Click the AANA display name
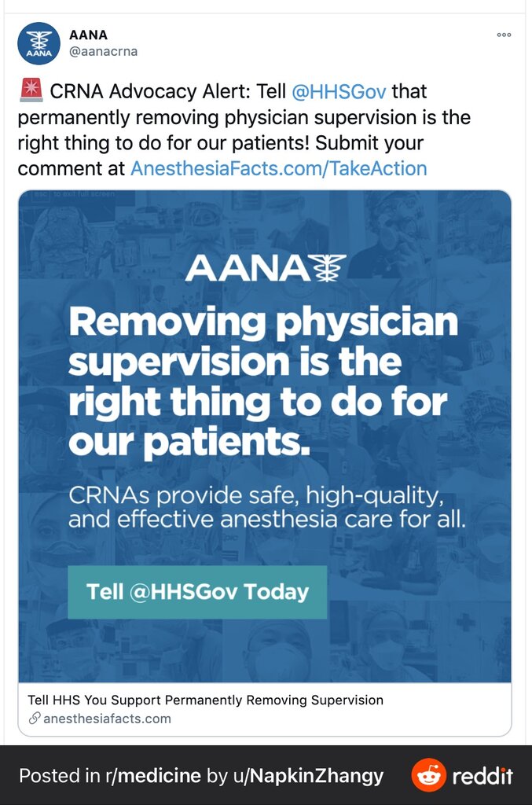Image resolution: width=532 pixels, height=805 pixels. click(x=88, y=35)
